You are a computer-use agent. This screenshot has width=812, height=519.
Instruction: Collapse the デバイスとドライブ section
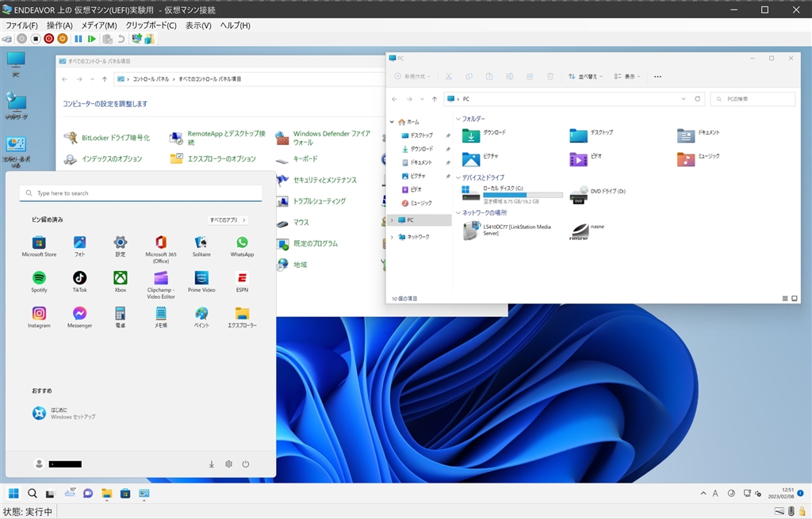click(458, 177)
